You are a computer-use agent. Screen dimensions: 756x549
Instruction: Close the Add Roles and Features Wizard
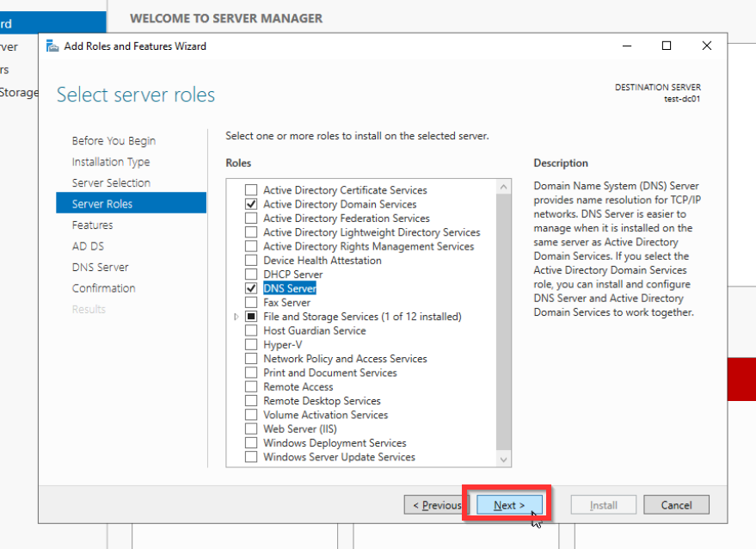coord(707,46)
